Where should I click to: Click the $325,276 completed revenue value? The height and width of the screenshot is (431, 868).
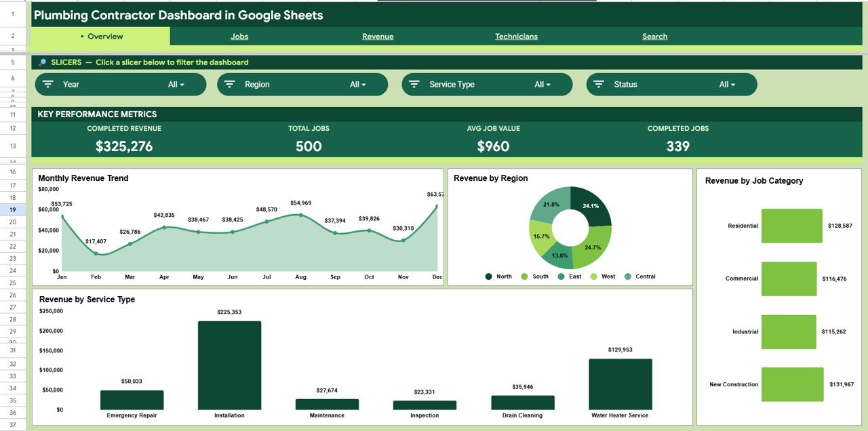point(124,146)
